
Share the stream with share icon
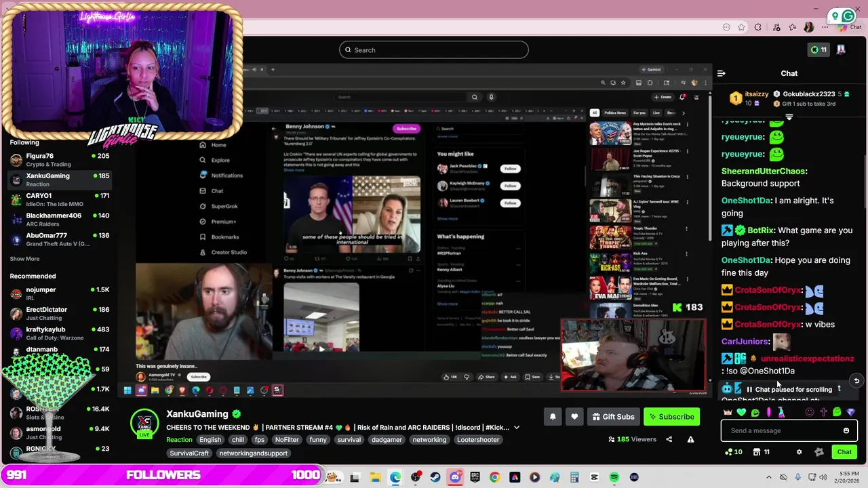click(669, 439)
